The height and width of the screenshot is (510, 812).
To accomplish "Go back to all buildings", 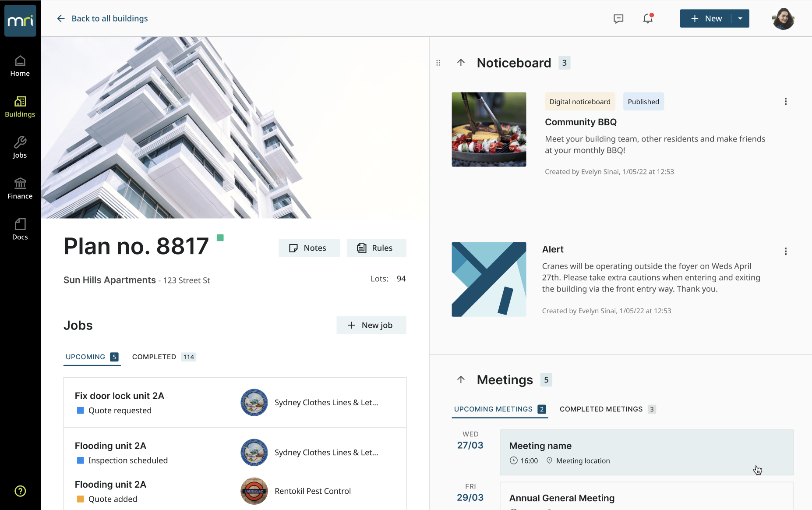I will coord(102,18).
